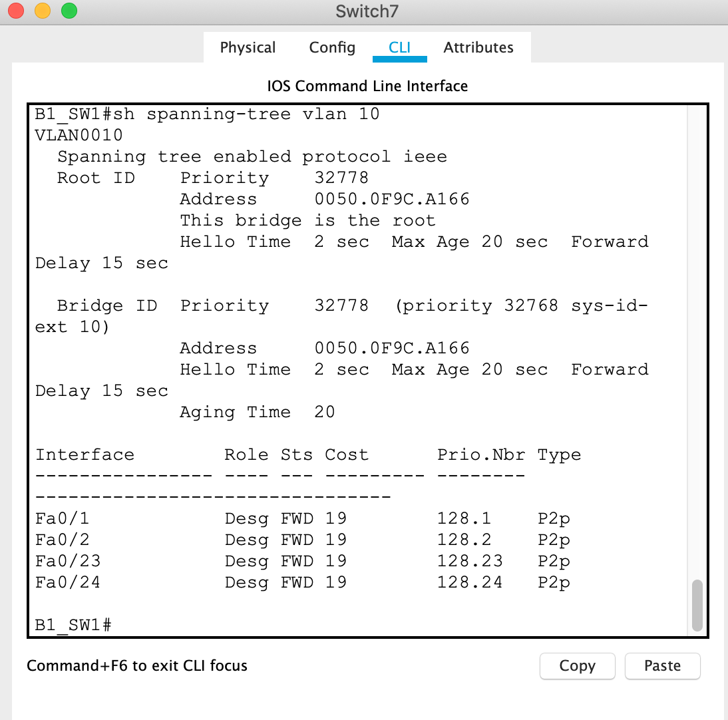Close the Switch7 window

click(16, 11)
